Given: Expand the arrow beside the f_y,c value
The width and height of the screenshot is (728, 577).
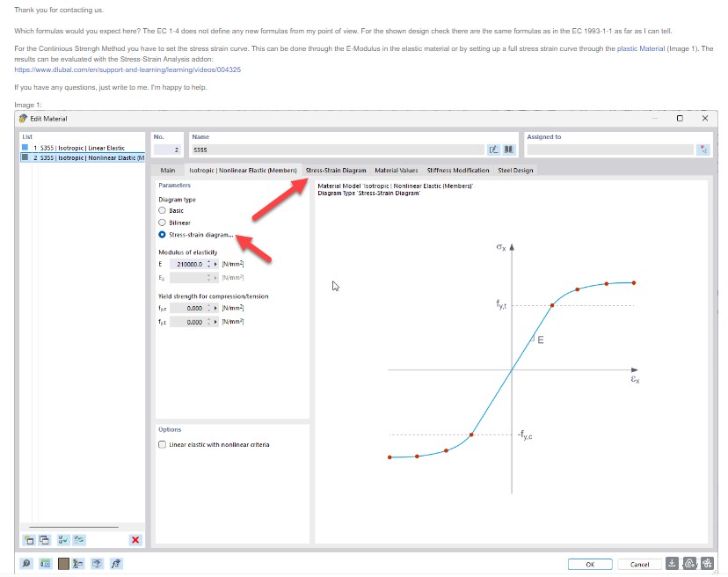Looking at the screenshot, I should pos(216,309).
